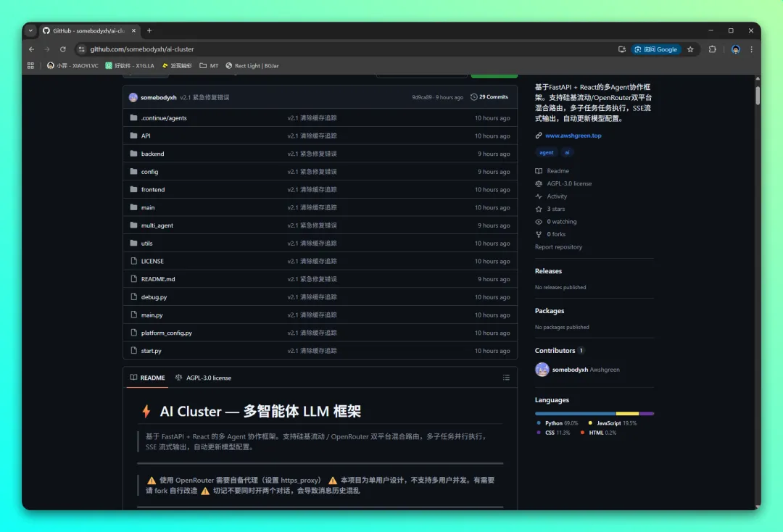Image resolution: width=783 pixels, height=532 pixels.
Task: View site information icon
Action: [x=81, y=49]
